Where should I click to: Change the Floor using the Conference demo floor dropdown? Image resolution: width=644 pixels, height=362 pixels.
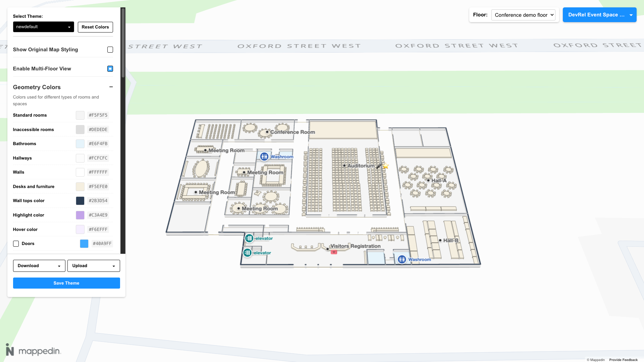click(523, 15)
